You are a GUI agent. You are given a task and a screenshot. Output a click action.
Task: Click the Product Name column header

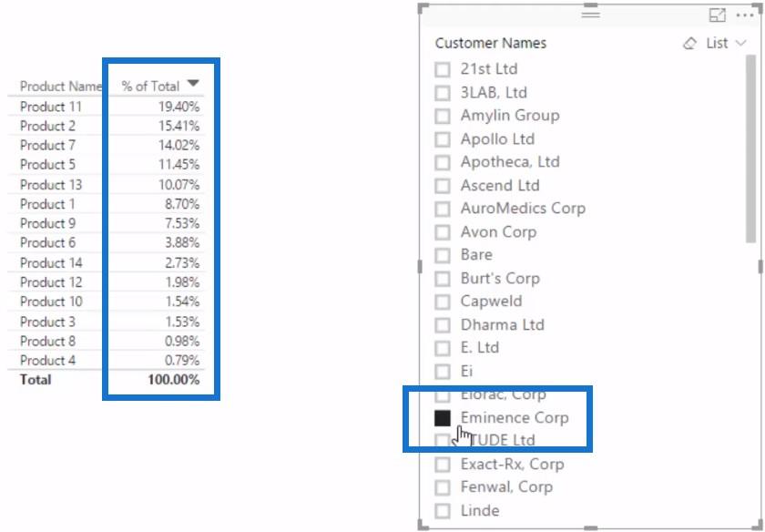pyautogui.click(x=60, y=87)
